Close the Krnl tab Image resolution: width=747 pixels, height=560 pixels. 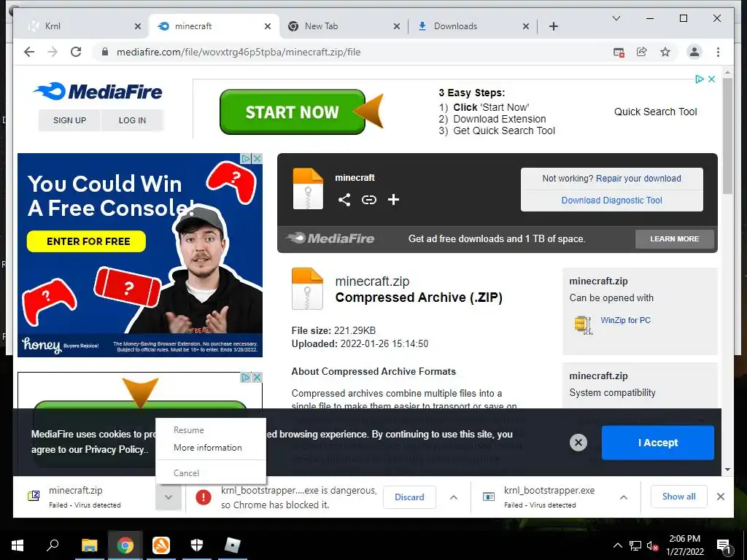[x=138, y=26]
